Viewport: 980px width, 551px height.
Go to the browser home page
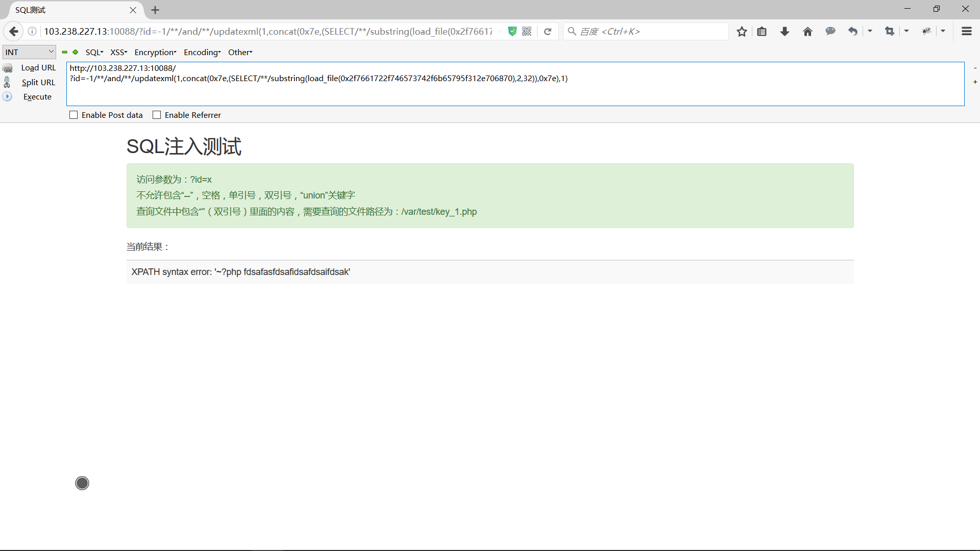point(807,32)
